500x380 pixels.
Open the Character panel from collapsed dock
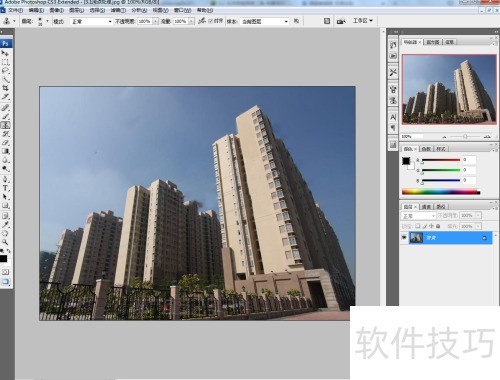[393, 117]
